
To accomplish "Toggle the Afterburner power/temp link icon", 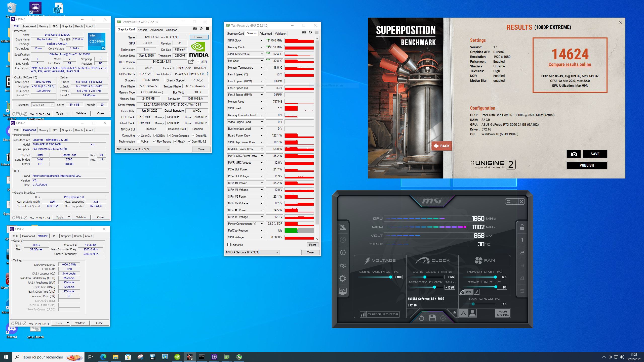I will [x=462, y=292].
